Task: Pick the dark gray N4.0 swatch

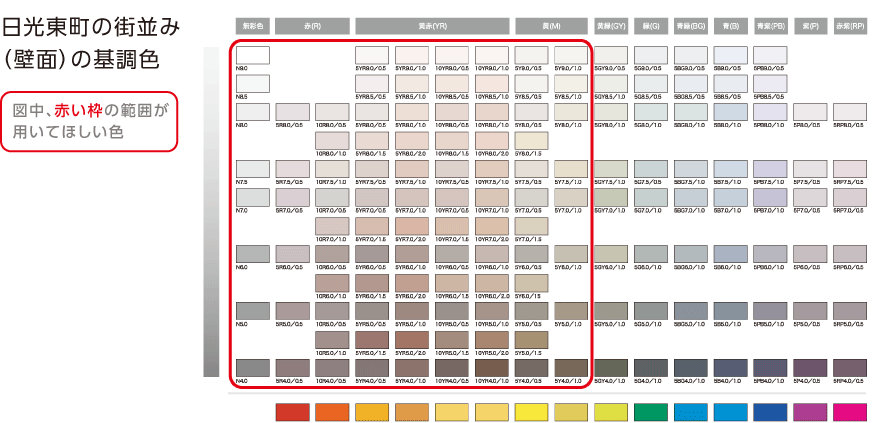Action: (252, 367)
